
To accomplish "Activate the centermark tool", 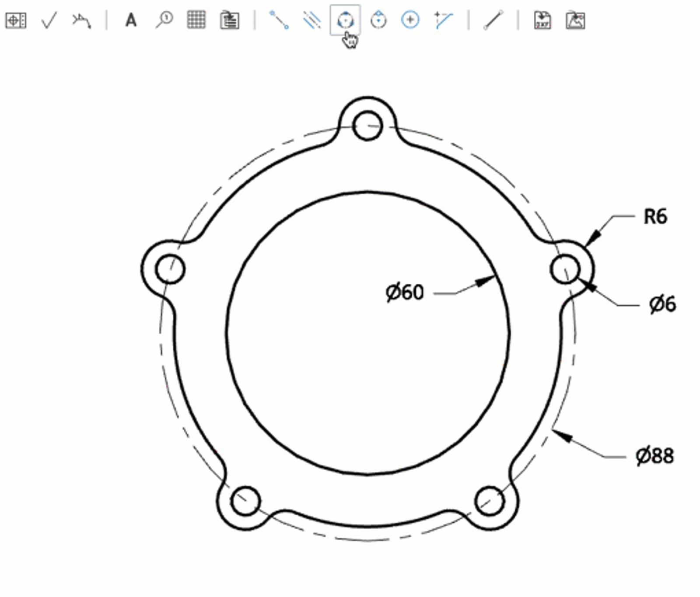I will coord(410,20).
